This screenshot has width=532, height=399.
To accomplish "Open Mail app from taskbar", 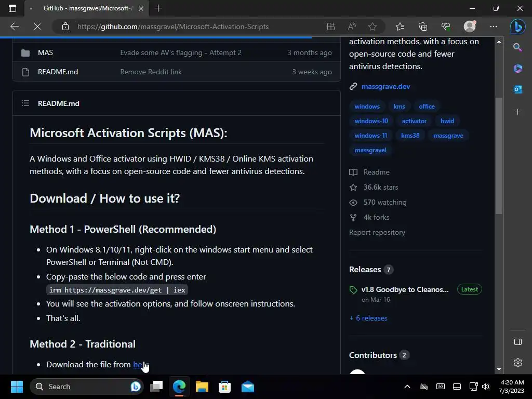I will click(x=248, y=387).
